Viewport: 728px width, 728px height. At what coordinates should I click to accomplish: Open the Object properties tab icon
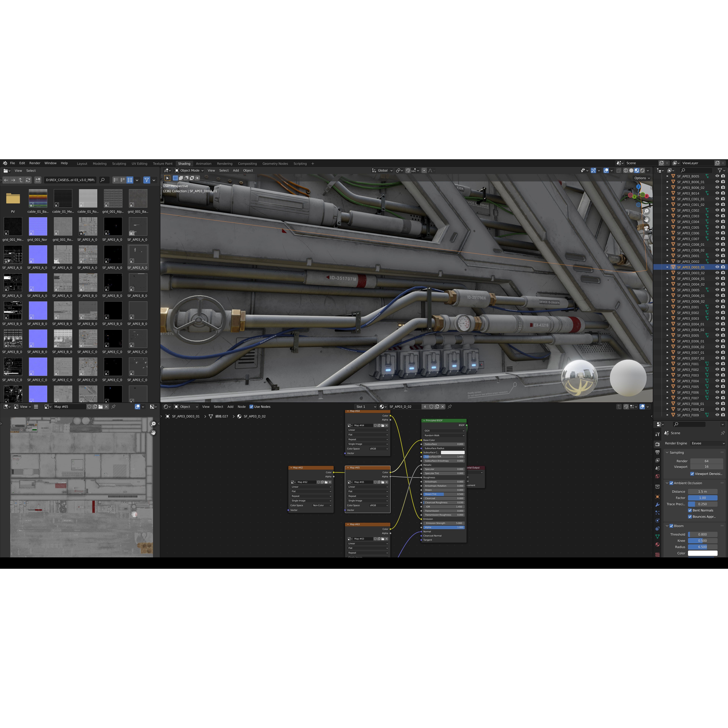coord(657,497)
